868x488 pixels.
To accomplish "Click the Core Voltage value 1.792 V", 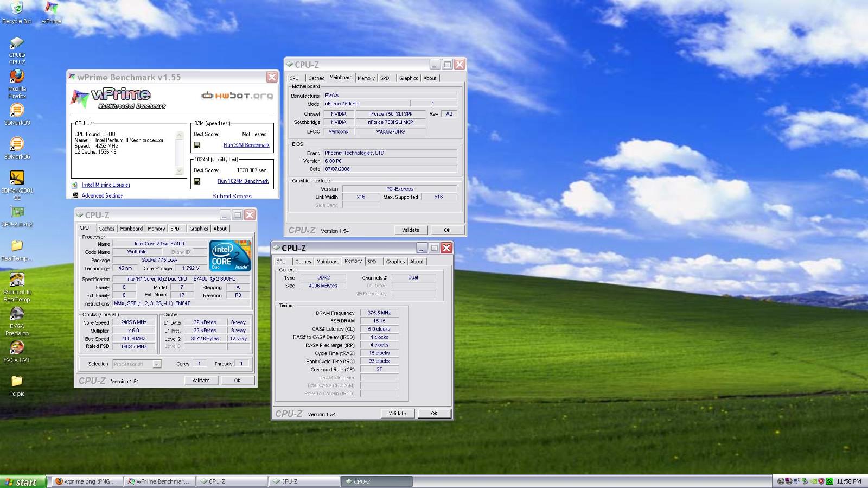I will pos(190,268).
